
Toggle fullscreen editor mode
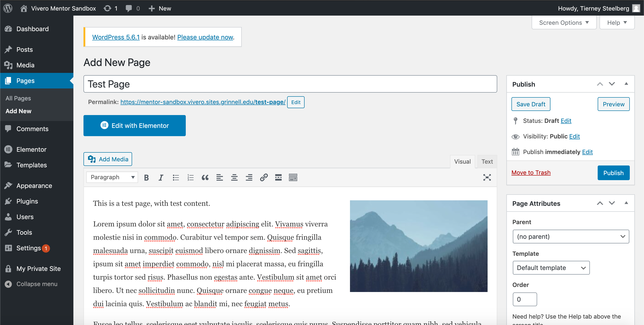click(x=487, y=177)
